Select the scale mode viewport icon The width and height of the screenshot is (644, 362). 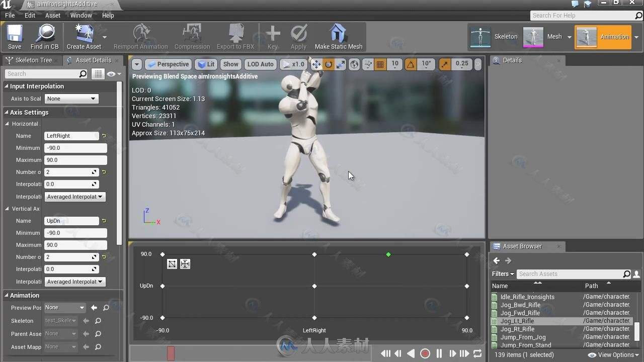point(341,64)
